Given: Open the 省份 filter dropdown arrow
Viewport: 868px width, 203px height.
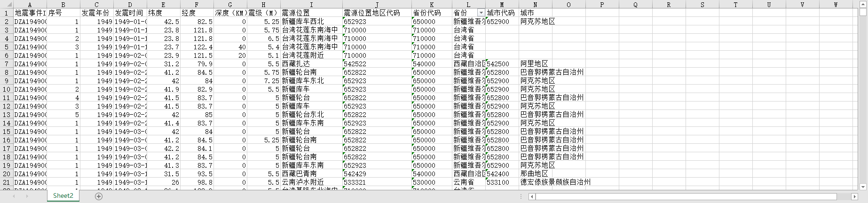Looking at the screenshot, I should coord(481,13).
